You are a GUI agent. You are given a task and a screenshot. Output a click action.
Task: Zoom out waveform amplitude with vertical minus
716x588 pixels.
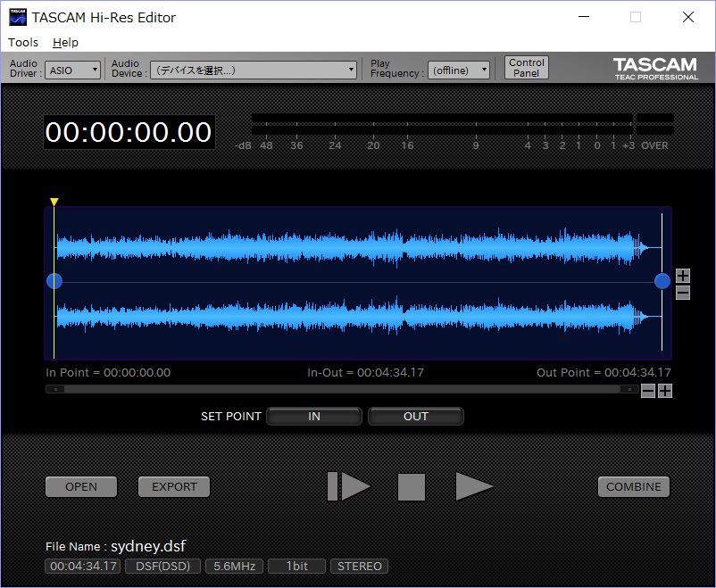pyautogui.click(x=683, y=293)
